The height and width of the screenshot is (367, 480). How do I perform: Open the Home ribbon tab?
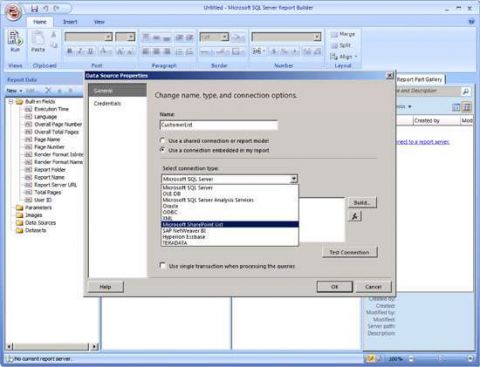40,22
